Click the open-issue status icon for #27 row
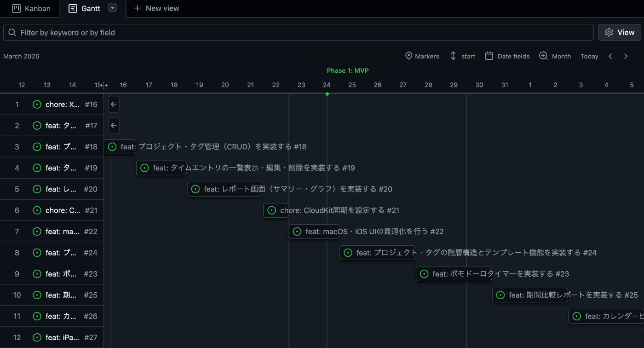The width and height of the screenshot is (644, 348). point(37,337)
